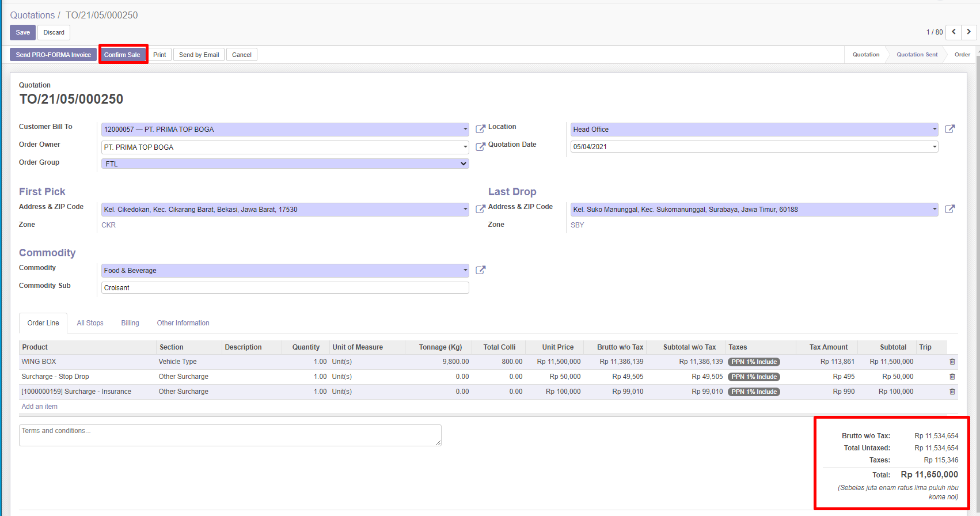The image size is (980, 516).
Task: Expand the Commodity dropdown
Action: click(465, 270)
